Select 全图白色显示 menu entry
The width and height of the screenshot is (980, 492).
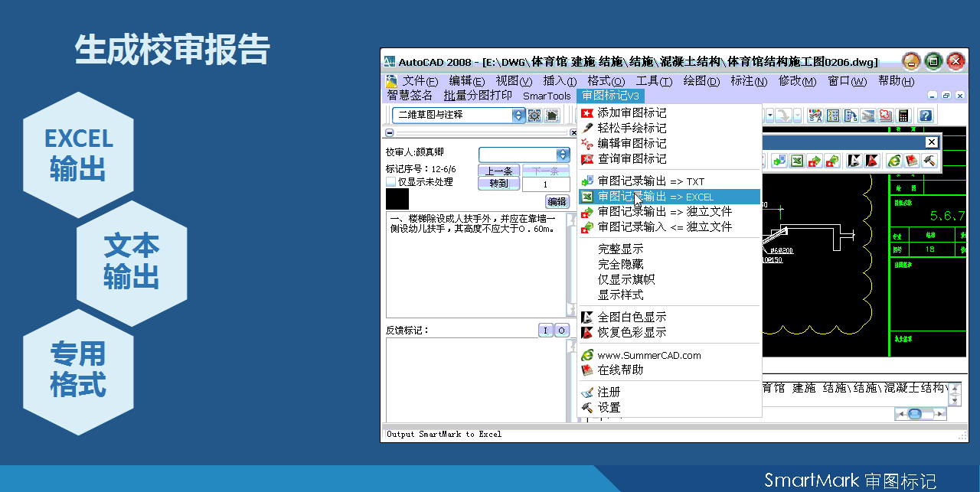coord(669,318)
